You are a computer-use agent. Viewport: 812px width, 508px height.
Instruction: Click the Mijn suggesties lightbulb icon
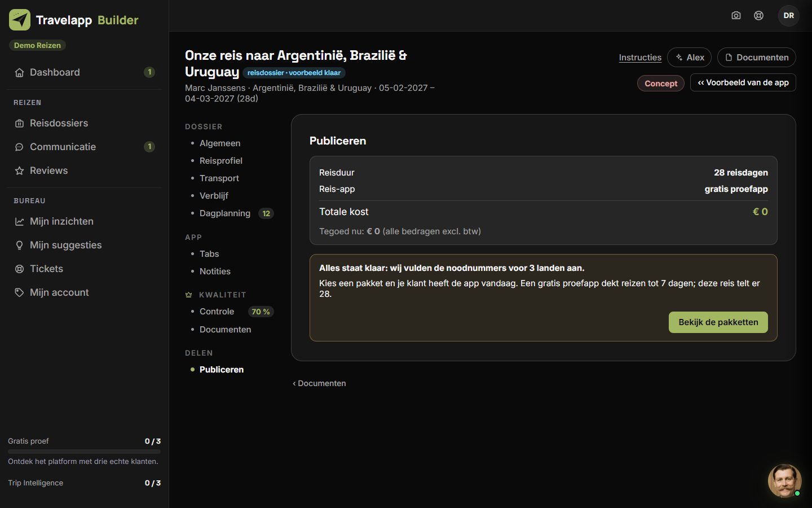point(19,245)
